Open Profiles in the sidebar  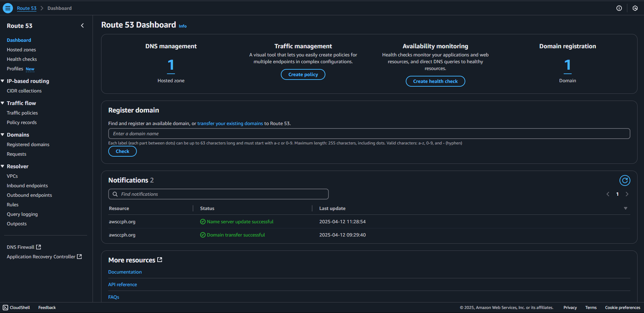15,69
